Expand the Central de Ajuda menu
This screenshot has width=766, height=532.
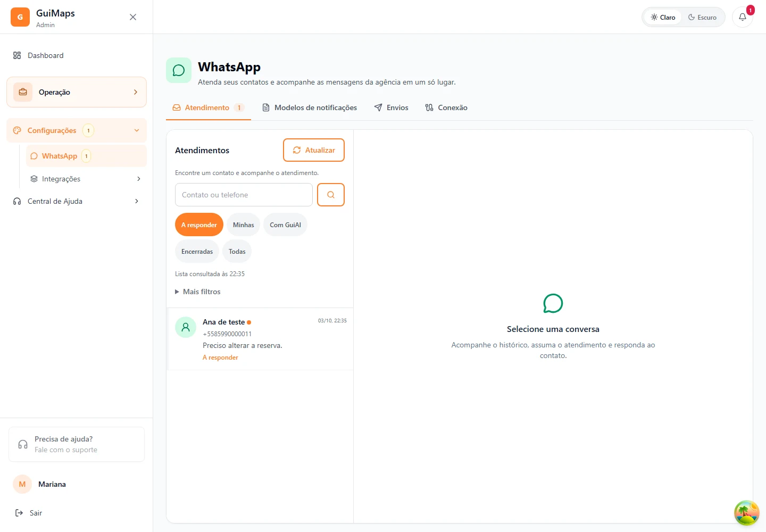click(77, 201)
